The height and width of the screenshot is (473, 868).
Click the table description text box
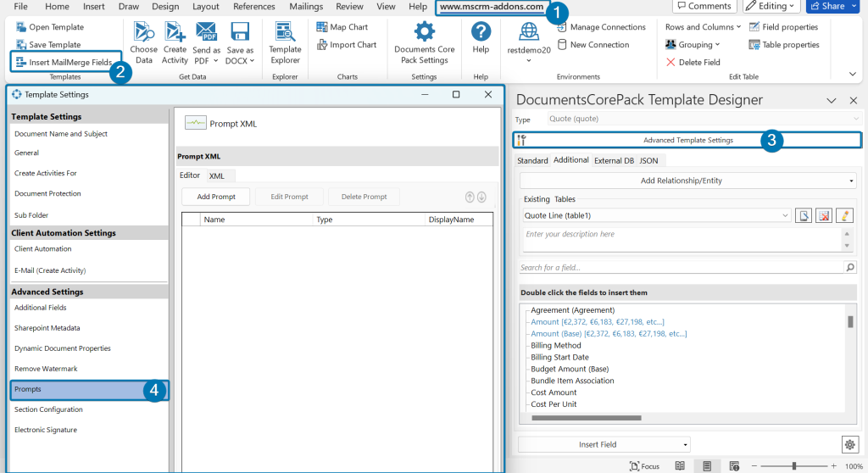682,240
